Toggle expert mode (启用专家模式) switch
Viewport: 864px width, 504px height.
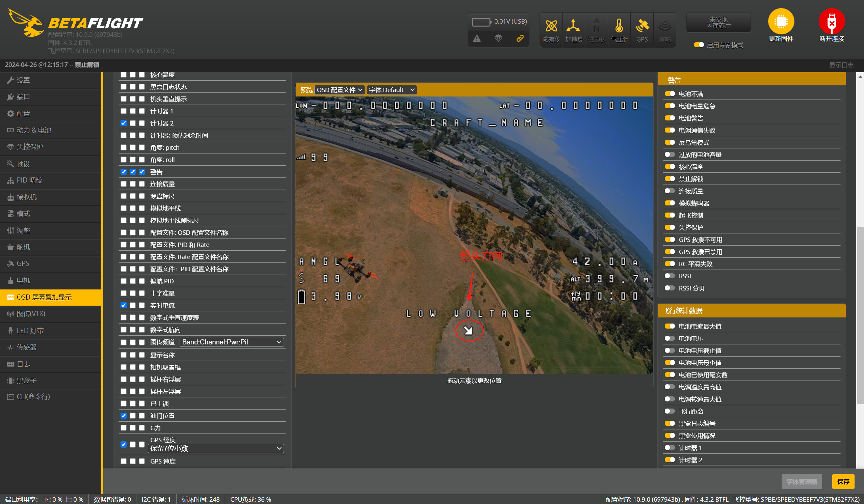[x=699, y=45]
